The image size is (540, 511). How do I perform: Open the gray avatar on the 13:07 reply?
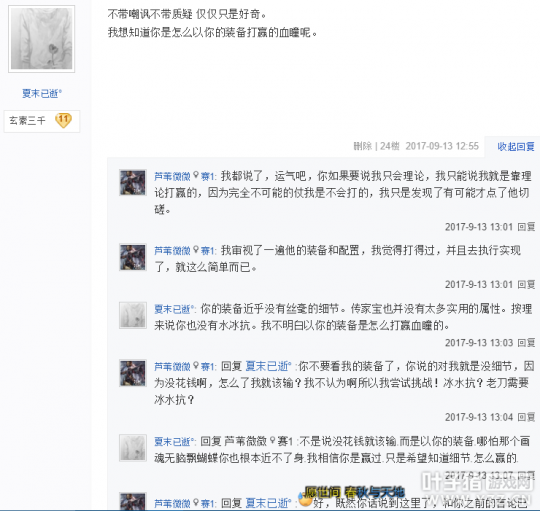click(x=133, y=447)
